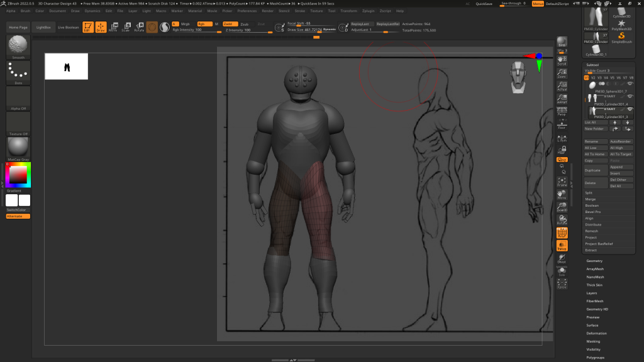644x362 pixels.
Task: Open the Stencil menu
Action: click(284, 11)
